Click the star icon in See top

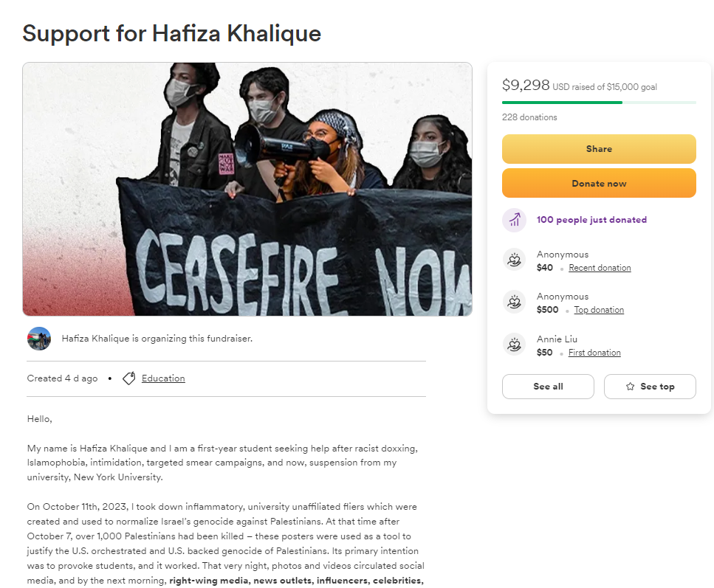pyautogui.click(x=631, y=387)
